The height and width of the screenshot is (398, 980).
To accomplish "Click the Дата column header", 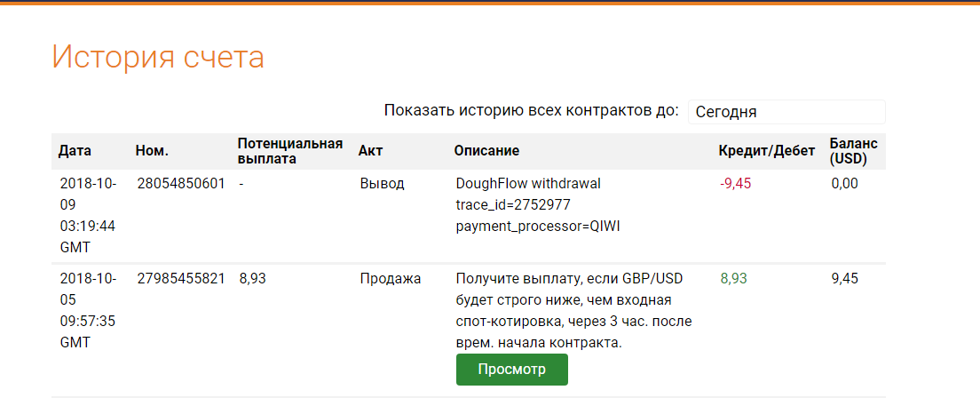I will 75,151.
